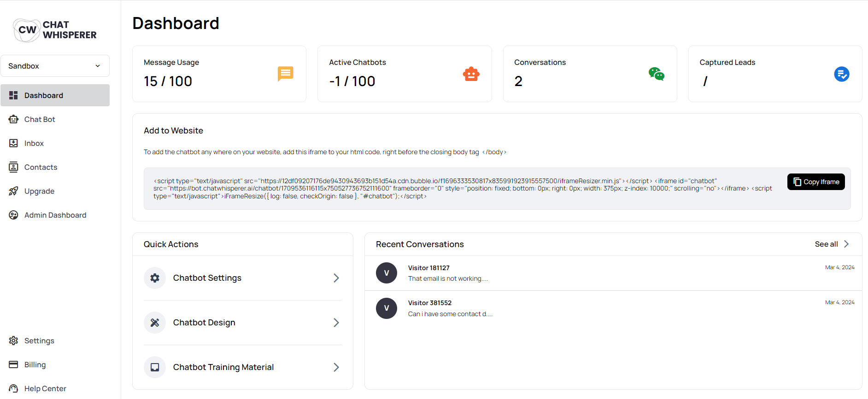This screenshot has width=868, height=399.
Task: Go to Help Center
Action: pos(45,388)
